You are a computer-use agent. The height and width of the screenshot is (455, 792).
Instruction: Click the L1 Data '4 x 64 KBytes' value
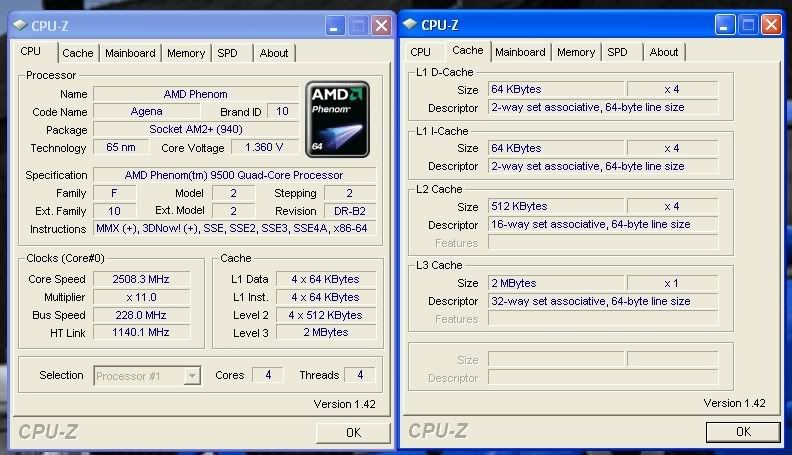326,279
